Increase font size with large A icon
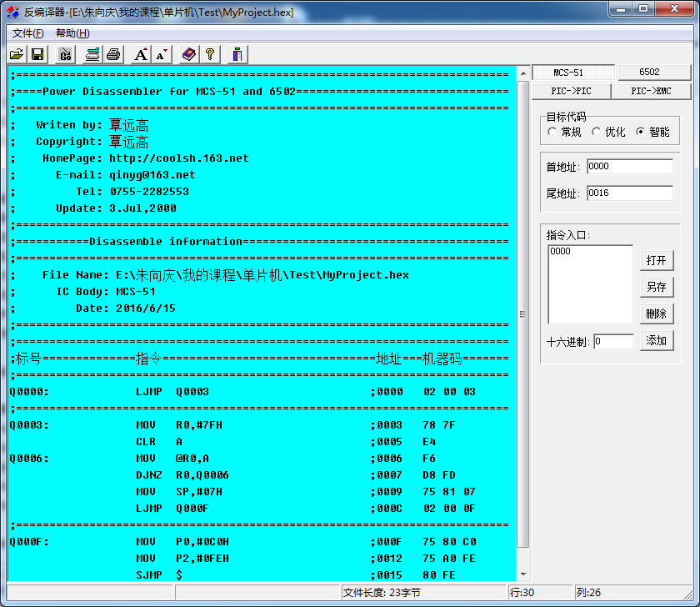This screenshot has width=700, height=607. point(141,54)
